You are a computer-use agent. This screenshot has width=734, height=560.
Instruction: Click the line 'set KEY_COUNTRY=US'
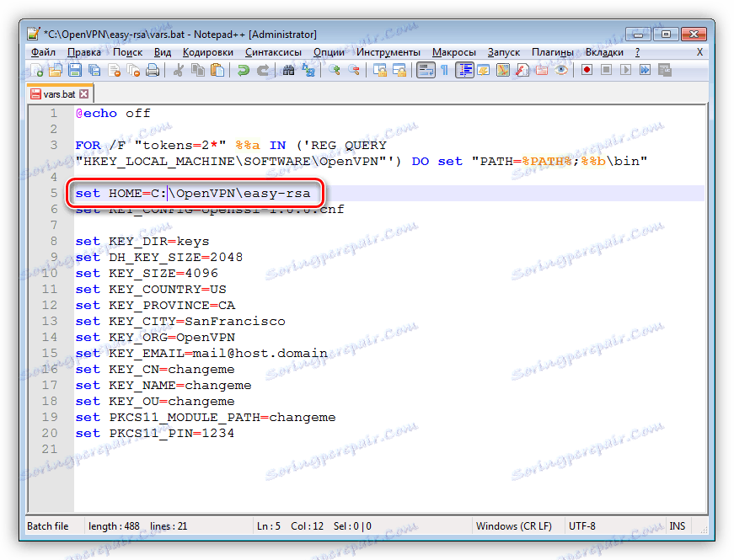point(151,289)
